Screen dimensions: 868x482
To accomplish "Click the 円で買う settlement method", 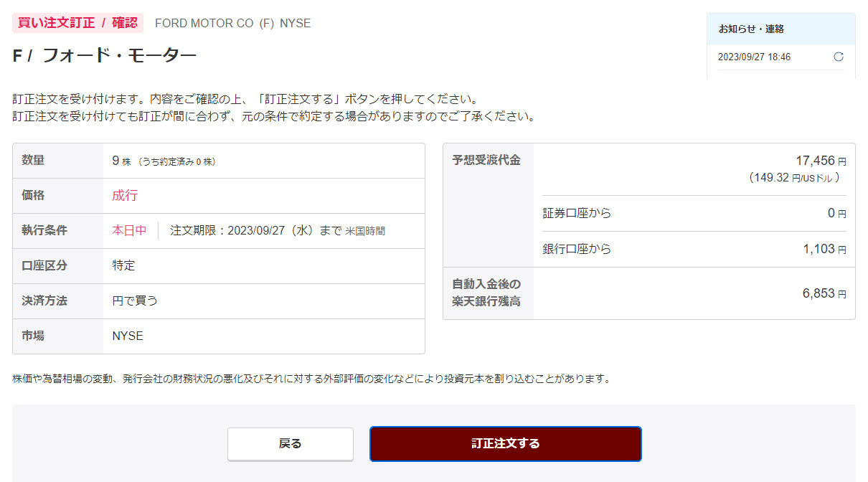I will tap(135, 301).
